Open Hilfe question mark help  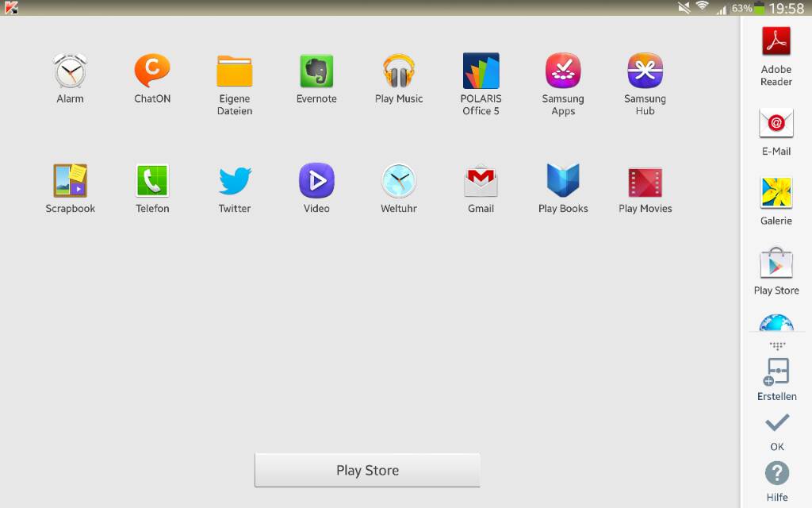point(777,473)
